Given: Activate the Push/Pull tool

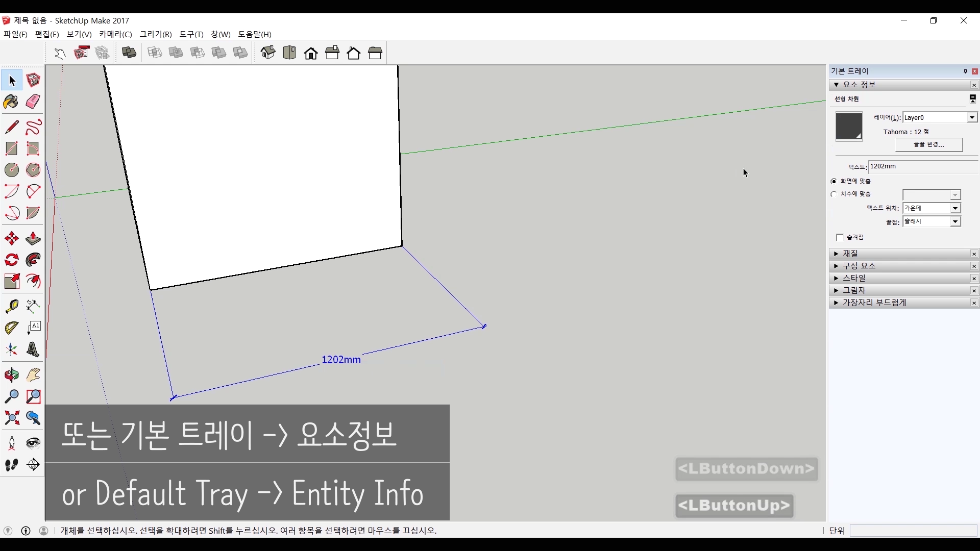Looking at the screenshot, I should (33, 238).
